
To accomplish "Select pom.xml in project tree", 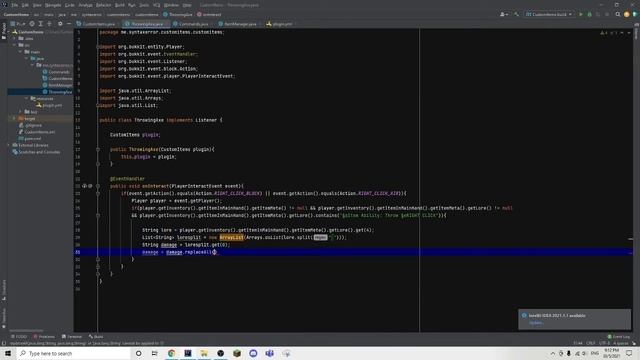I will click(29, 138).
